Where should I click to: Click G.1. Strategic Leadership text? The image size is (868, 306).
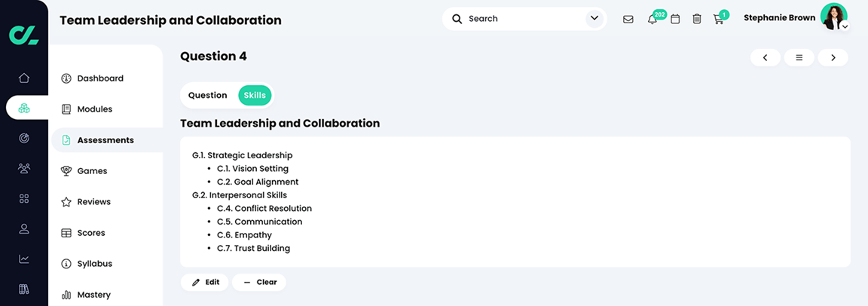[243, 155]
